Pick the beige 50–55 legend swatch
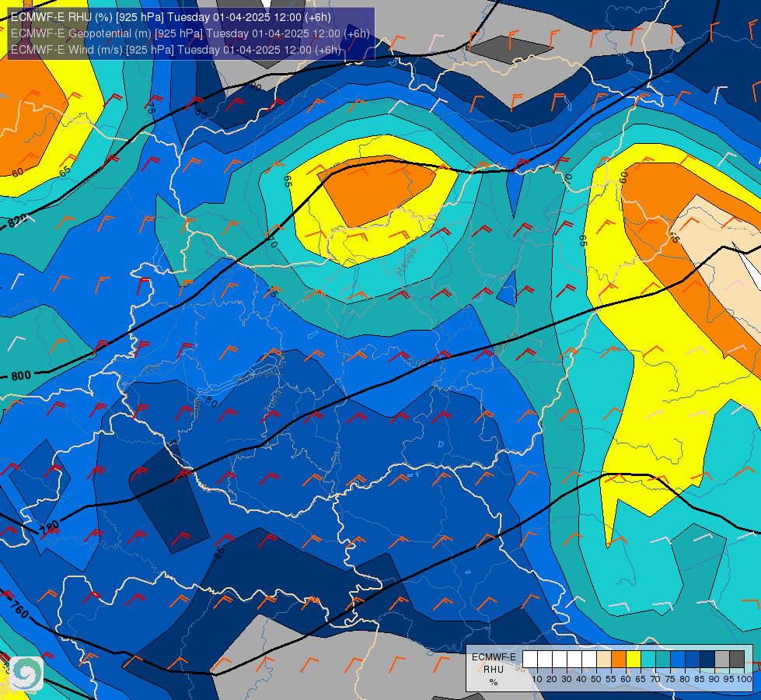 [604, 659]
